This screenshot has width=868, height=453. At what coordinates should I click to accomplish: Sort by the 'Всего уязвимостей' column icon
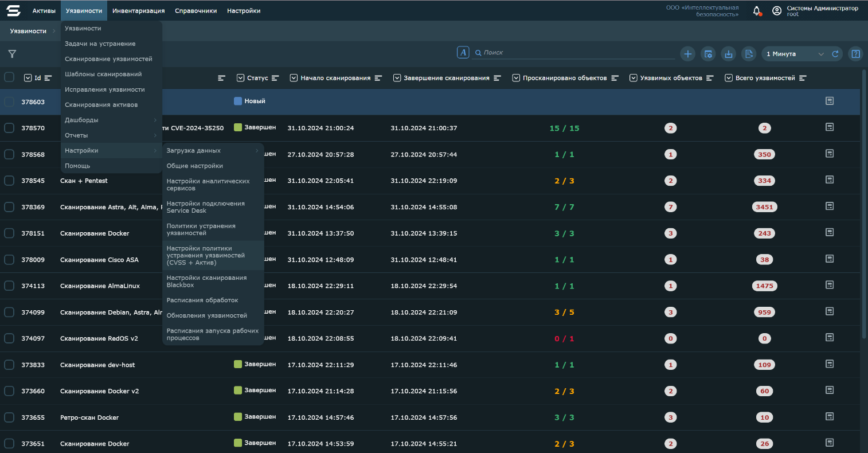pyautogui.click(x=803, y=78)
